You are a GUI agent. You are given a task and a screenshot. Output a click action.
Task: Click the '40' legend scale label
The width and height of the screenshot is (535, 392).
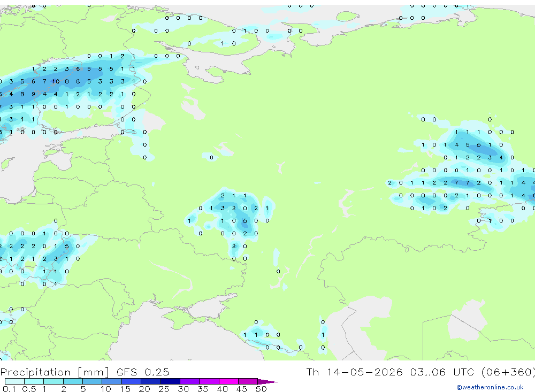(222, 389)
